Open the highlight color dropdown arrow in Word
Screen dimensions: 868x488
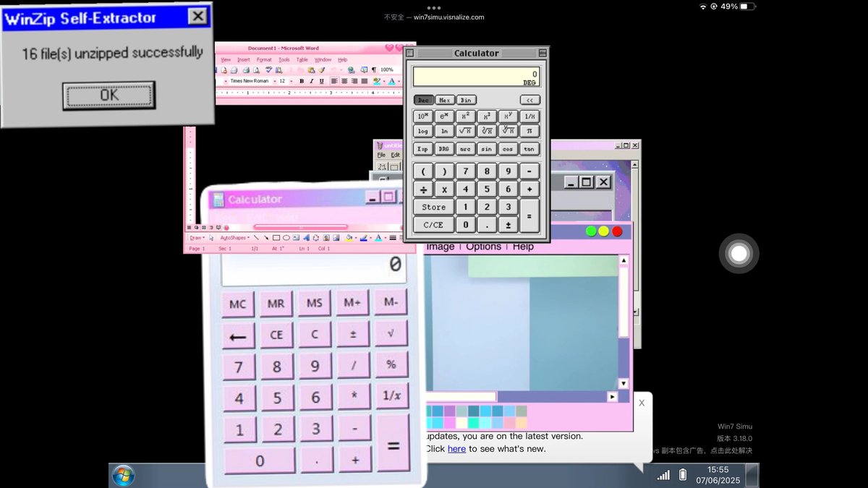[x=384, y=82]
